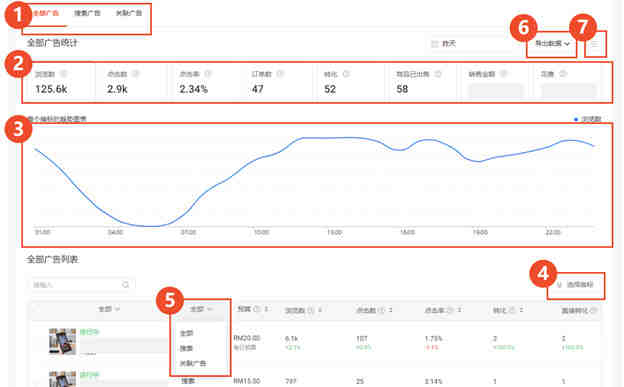The image size is (624, 387).
Task: Select the 2.9k clicks metric card
Action: coord(131,83)
